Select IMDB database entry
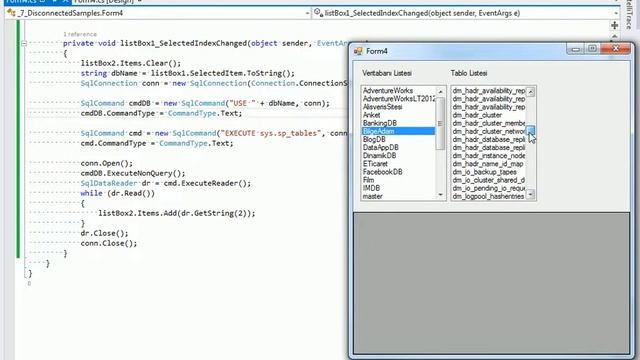 click(398, 188)
